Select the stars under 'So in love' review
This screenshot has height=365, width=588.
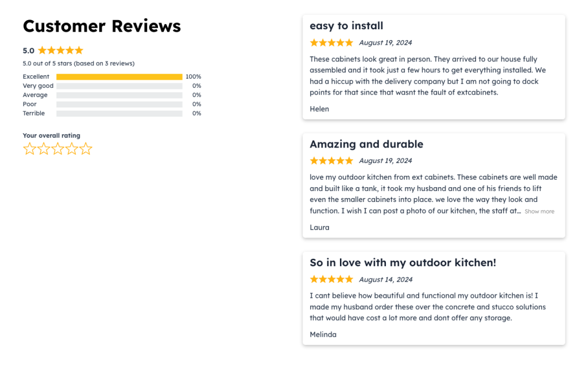click(x=331, y=279)
